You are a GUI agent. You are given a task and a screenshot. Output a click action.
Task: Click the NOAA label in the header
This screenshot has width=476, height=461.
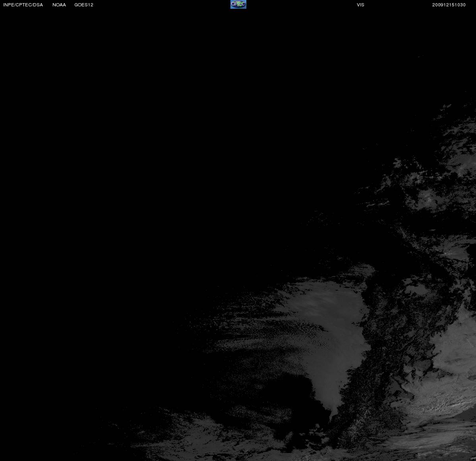[59, 5]
